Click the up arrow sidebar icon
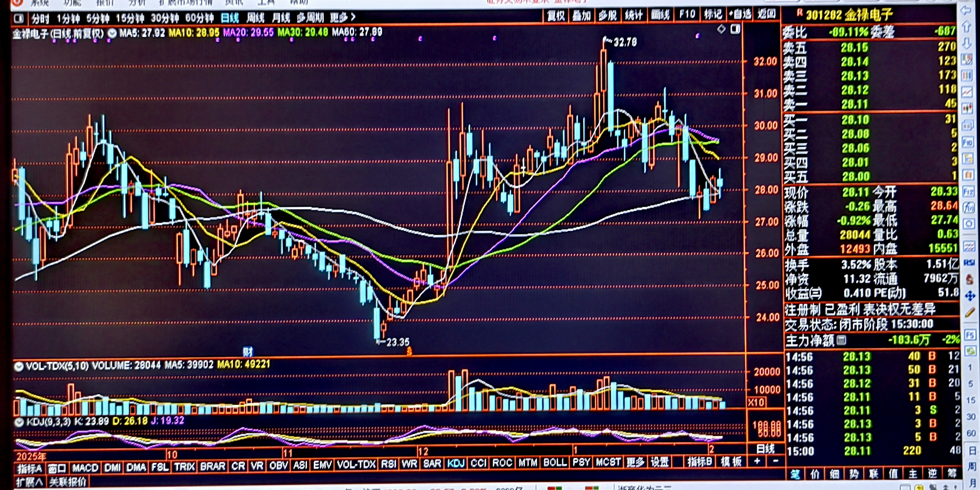The width and height of the screenshot is (980, 490). pos(967,27)
